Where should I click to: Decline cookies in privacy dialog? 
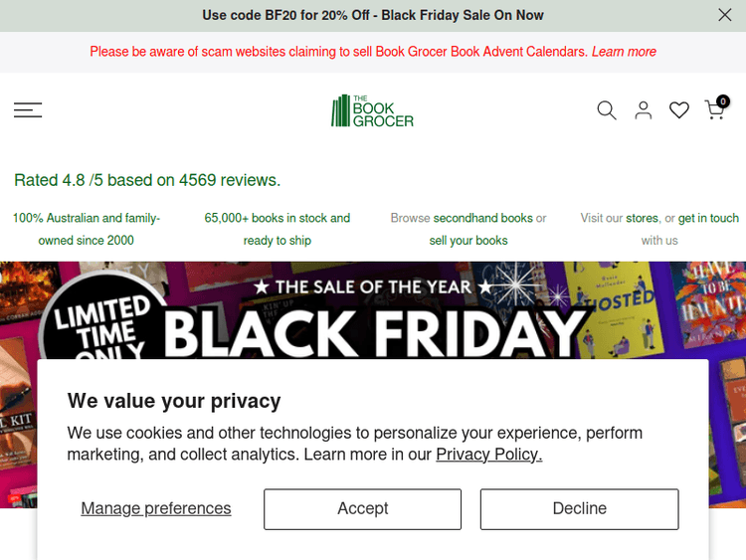(x=579, y=508)
